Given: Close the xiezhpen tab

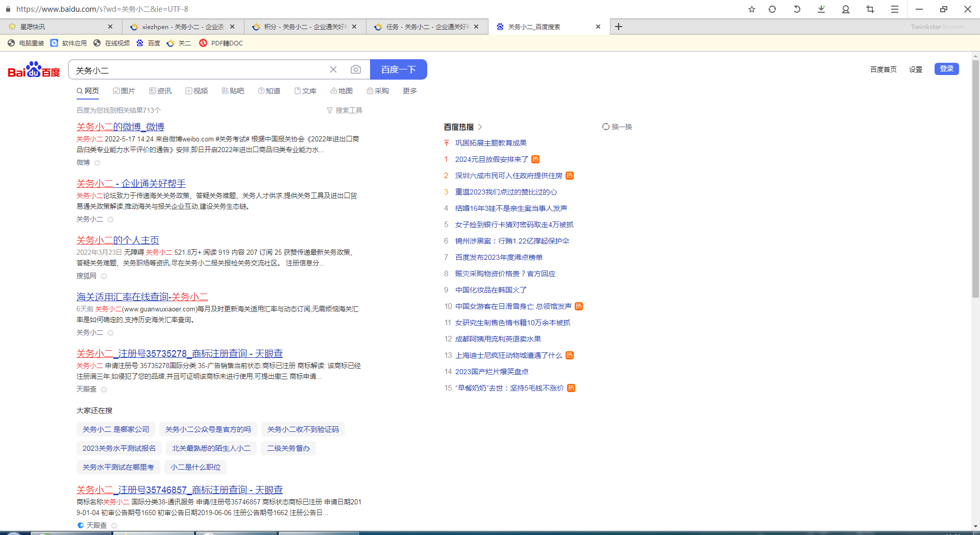Looking at the screenshot, I should pyautogui.click(x=232, y=27).
